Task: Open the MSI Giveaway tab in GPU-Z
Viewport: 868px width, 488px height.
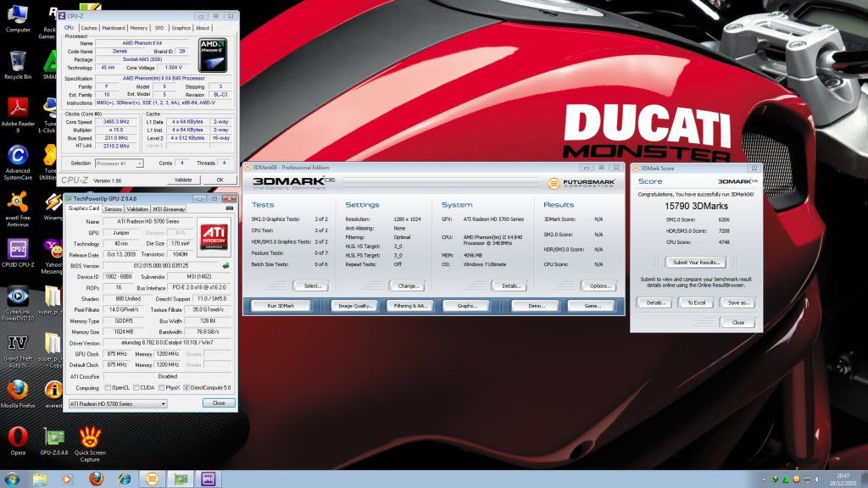Action: pos(169,209)
